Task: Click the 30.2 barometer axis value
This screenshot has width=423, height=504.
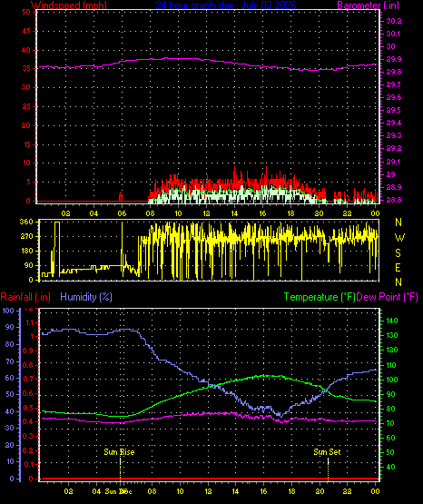Action: (x=394, y=21)
